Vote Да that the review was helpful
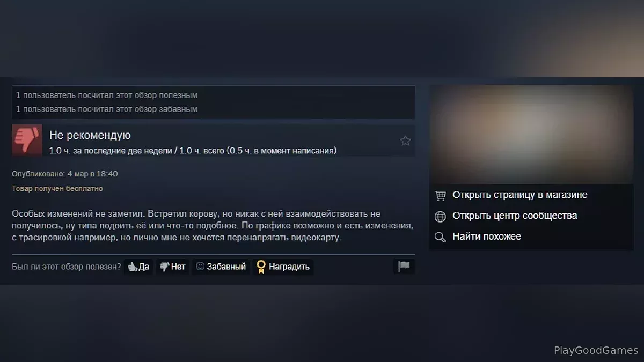644x362 pixels. point(138,267)
